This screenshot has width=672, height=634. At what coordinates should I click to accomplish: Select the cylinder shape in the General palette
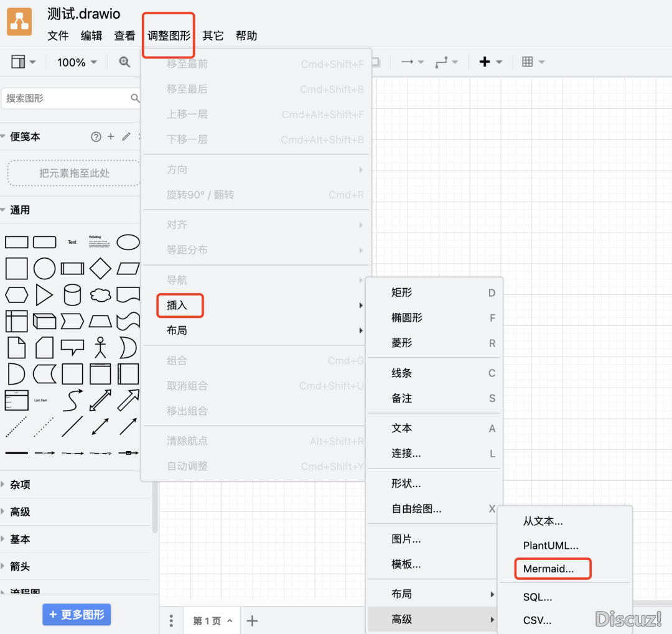point(72,295)
